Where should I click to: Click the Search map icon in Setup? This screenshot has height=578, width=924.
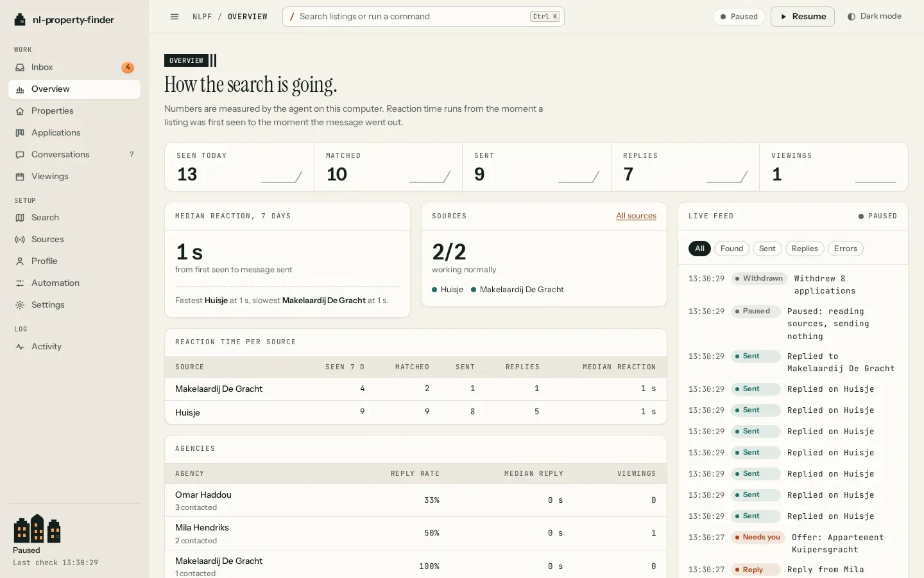point(20,218)
